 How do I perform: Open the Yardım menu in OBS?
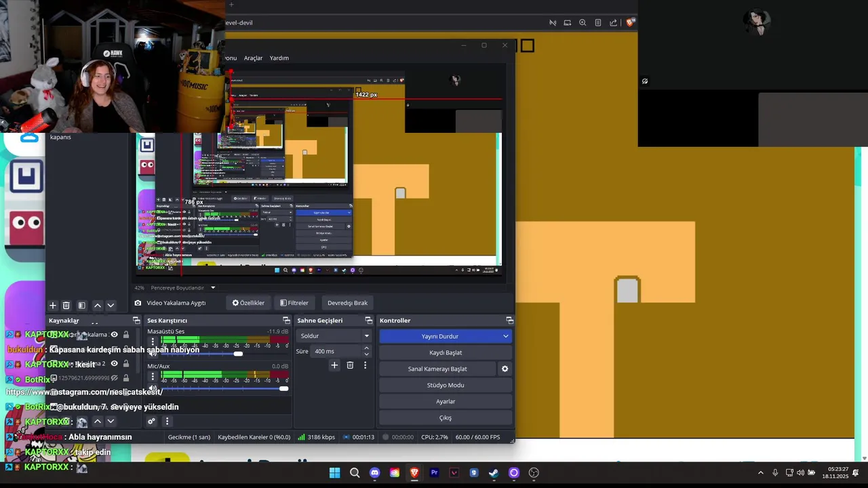point(279,58)
